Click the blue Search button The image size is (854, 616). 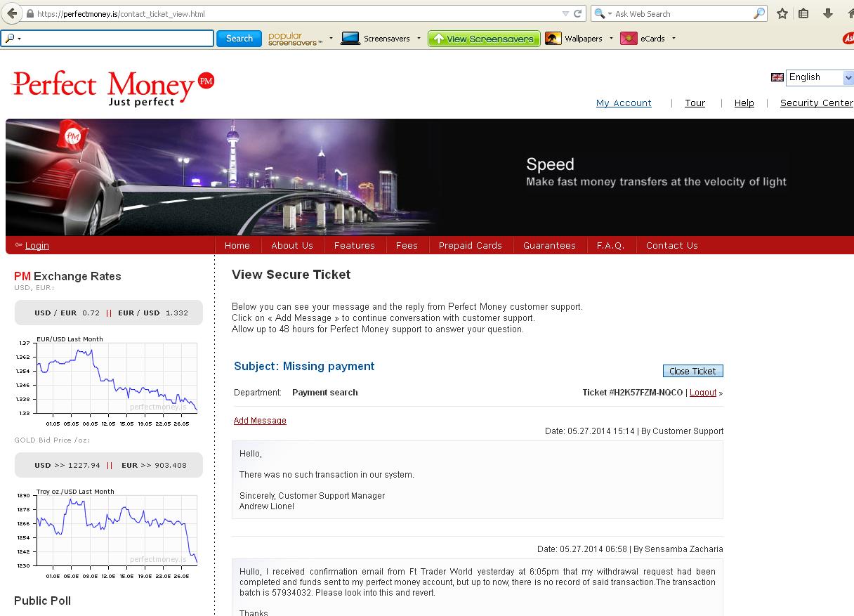coord(239,39)
